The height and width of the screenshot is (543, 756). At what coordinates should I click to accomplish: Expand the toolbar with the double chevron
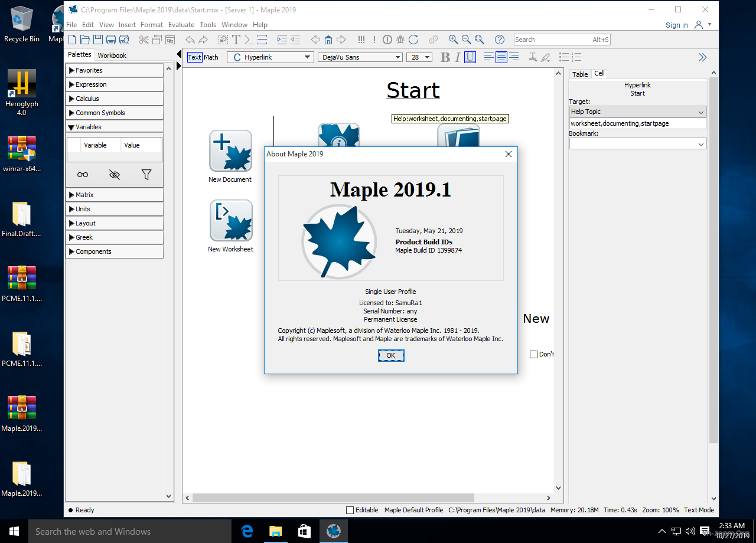(x=702, y=57)
